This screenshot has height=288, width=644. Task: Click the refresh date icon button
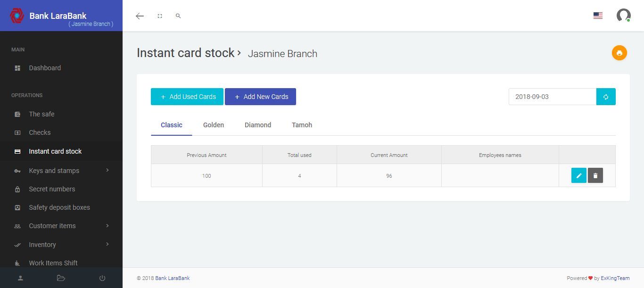click(606, 97)
